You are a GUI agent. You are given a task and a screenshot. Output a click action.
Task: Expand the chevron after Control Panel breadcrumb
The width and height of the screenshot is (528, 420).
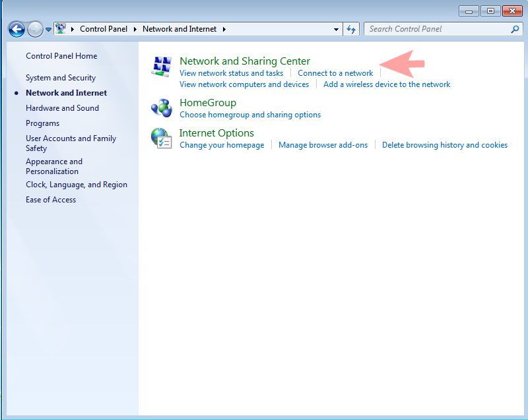(135, 29)
